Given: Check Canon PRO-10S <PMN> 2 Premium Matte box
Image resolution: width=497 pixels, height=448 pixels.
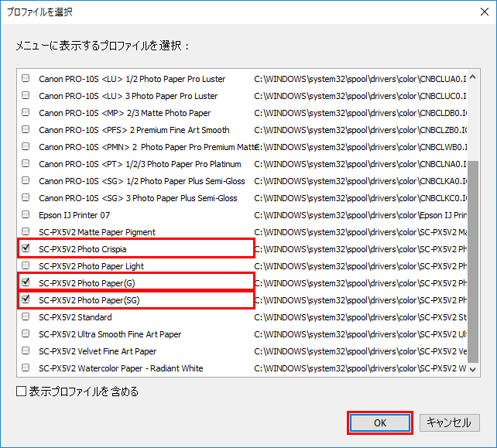Looking at the screenshot, I should coord(26,146).
